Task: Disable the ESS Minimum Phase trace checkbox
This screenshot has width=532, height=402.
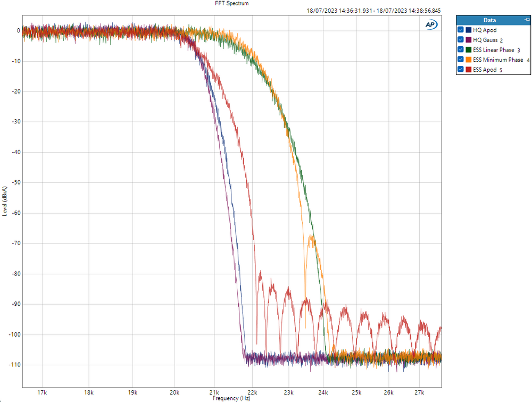Action: [461, 60]
